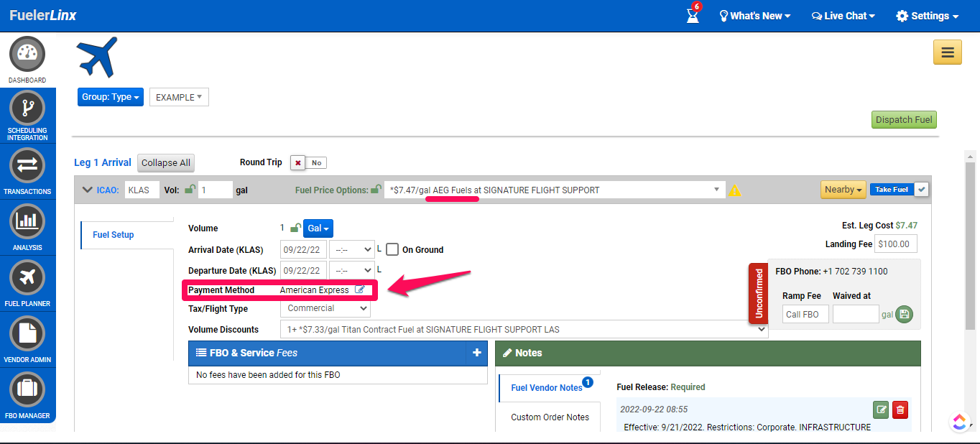Check the On Ground checkbox

[x=392, y=249]
